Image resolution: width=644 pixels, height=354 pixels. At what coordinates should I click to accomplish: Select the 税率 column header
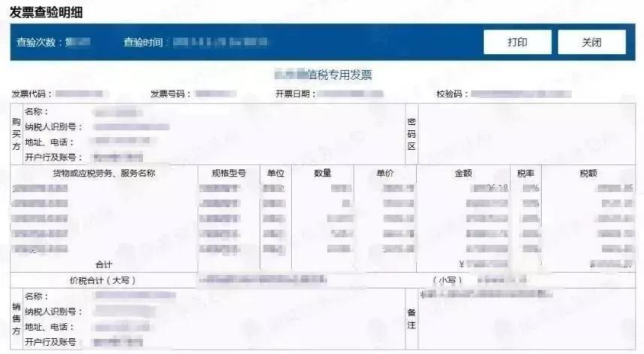click(x=526, y=172)
